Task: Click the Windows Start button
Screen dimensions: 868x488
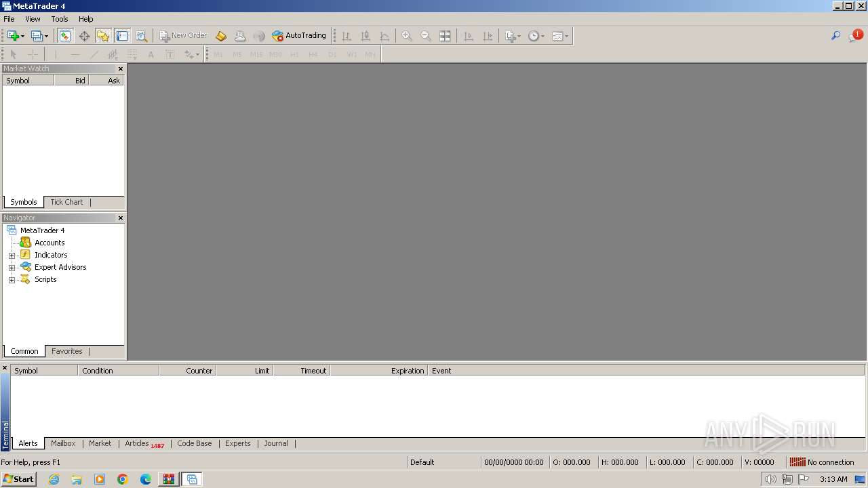Action: point(18,479)
